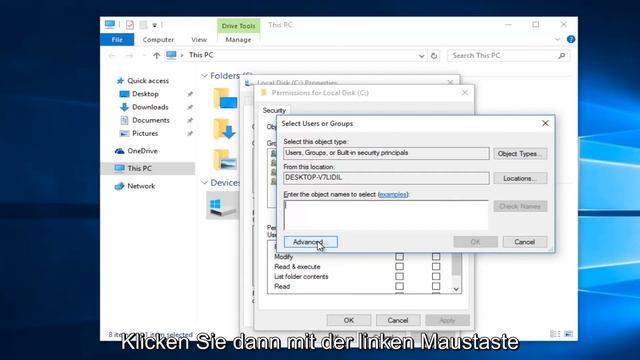
Task: Open the quick access toolbar dropdown
Action: pyautogui.click(x=155, y=25)
